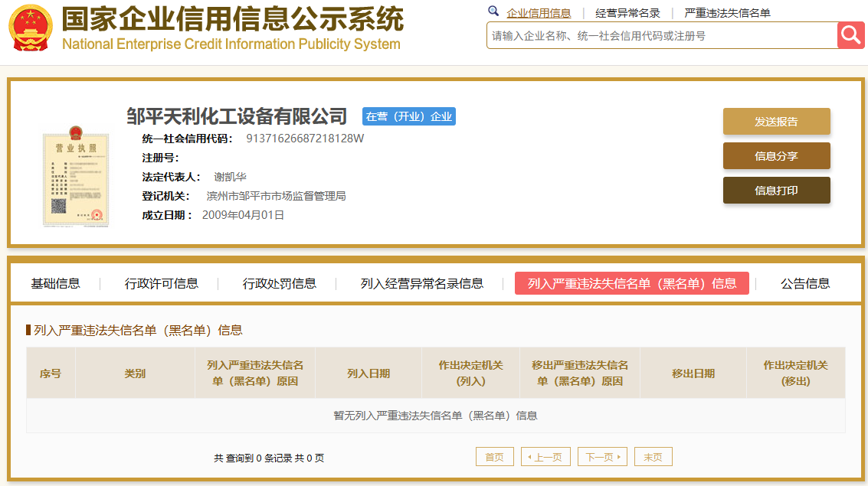This screenshot has height=486, width=868.
Task: Click the 下一页 next page button
Action: pos(602,457)
